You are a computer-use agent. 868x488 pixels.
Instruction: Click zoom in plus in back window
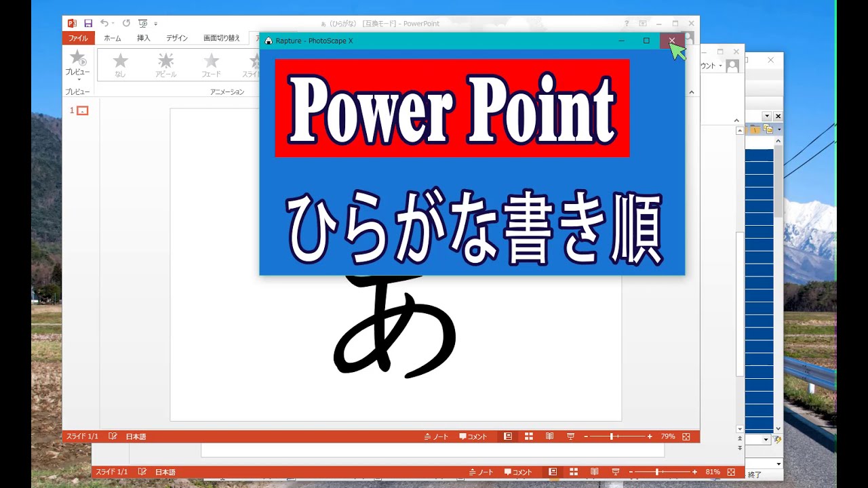(x=694, y=472)
